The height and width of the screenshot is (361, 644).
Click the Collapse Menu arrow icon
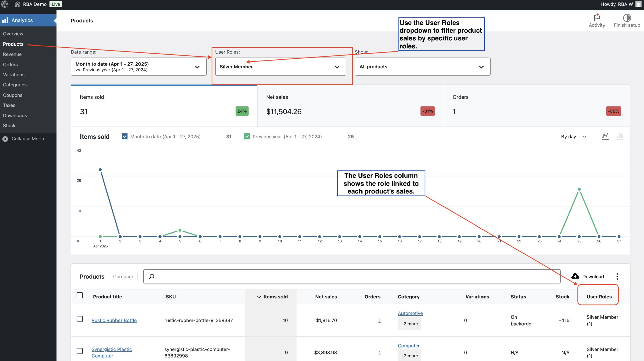[5, 139]
